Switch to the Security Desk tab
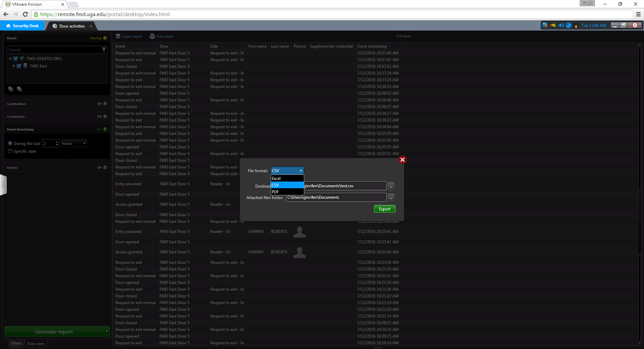This screenshot has width=644, height=349. click(23, 26)
